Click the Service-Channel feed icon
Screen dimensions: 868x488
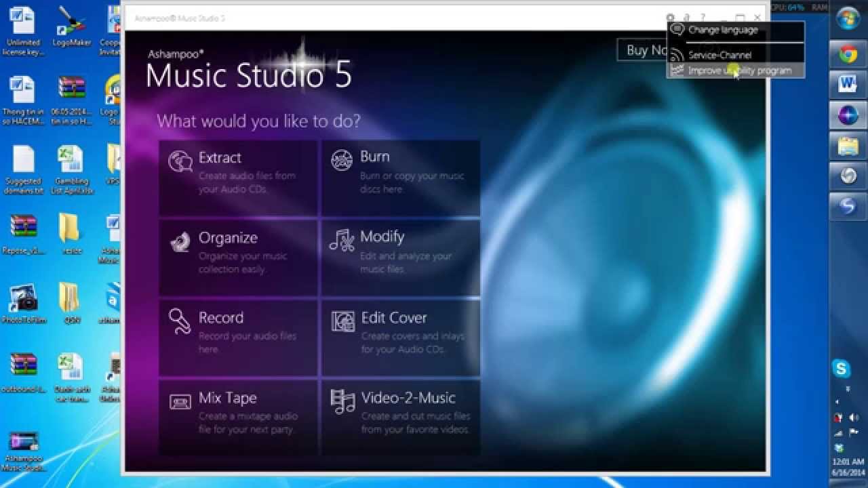tap(677, 55)
